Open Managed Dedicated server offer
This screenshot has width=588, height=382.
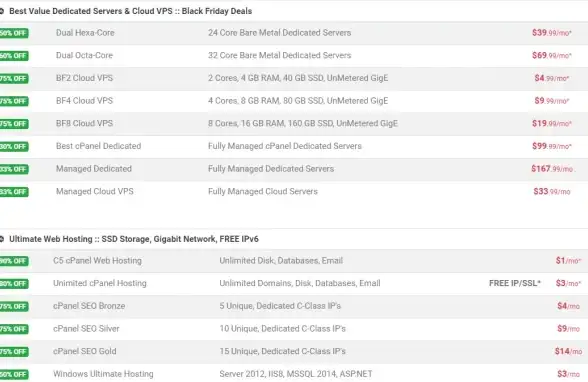(94, 169)
